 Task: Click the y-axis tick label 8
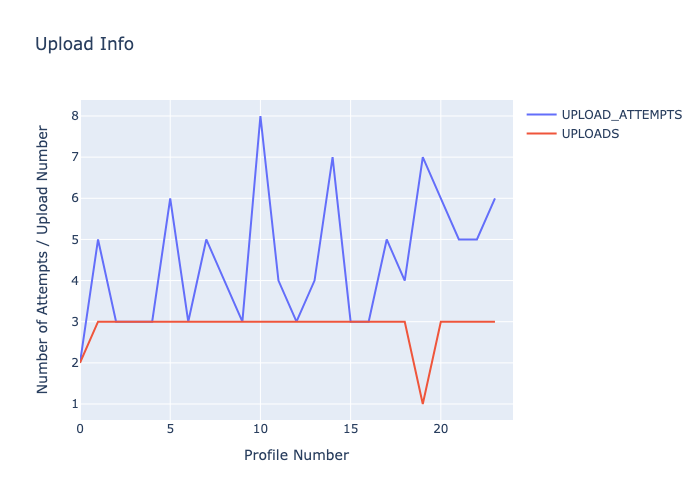[x=73, y=116]
